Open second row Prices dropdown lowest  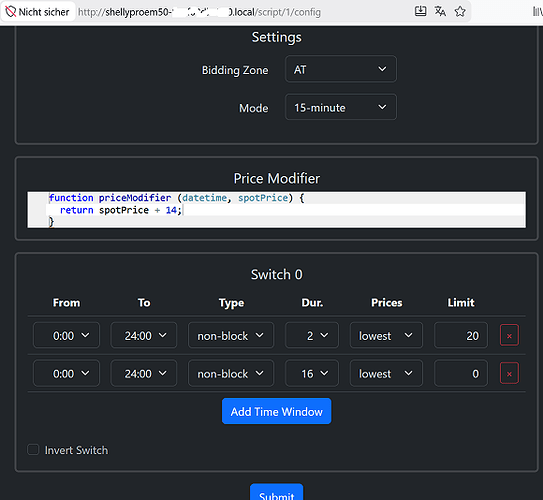point(386,373)
